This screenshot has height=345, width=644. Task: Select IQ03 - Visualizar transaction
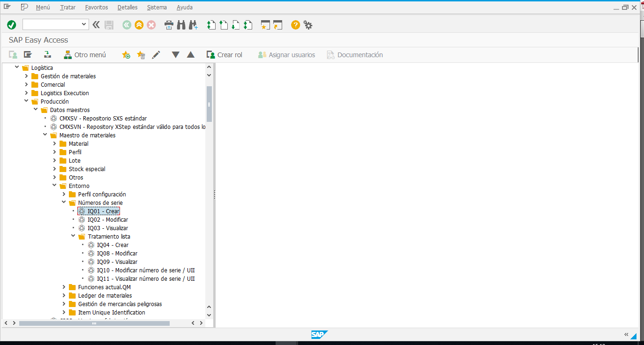tap(108, 228)
